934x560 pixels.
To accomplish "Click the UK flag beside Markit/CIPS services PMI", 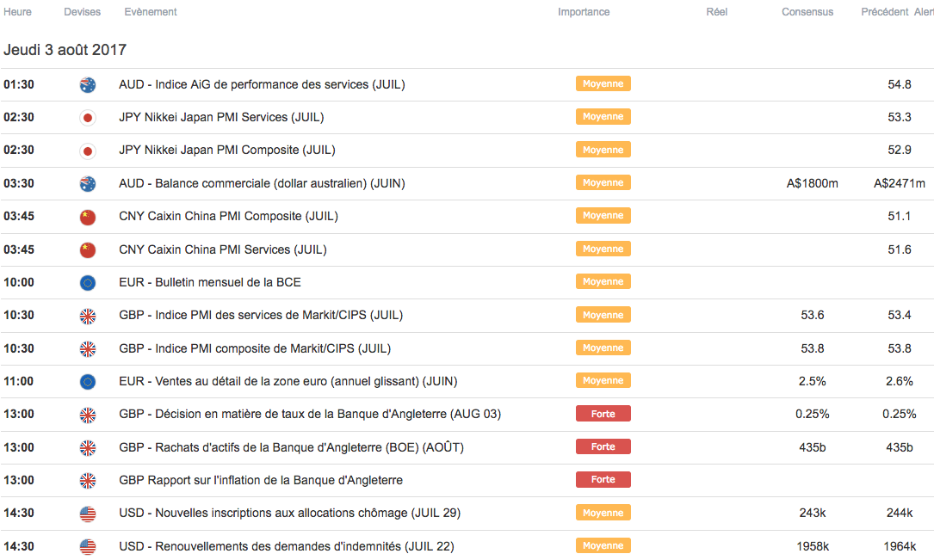I will [x=87, y=316].
